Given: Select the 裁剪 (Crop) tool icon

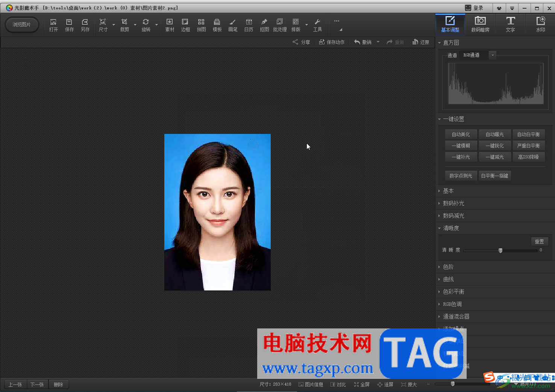Looking at the screenshot, I should point(124,25).
